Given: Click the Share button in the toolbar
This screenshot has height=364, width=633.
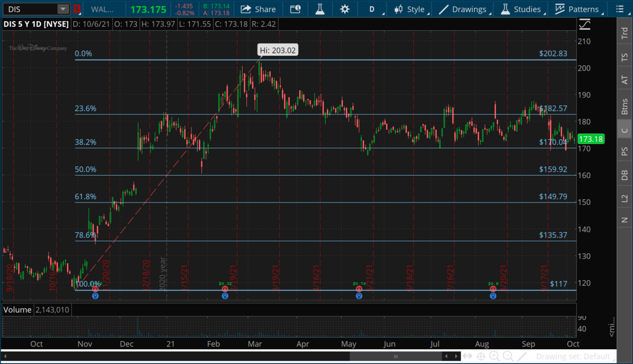Looking at the screenshot, I should [x=258, y=9].
